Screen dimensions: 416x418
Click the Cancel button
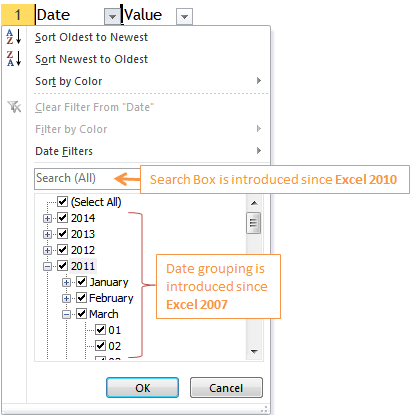pyautogui.click(x=226, y=388)
